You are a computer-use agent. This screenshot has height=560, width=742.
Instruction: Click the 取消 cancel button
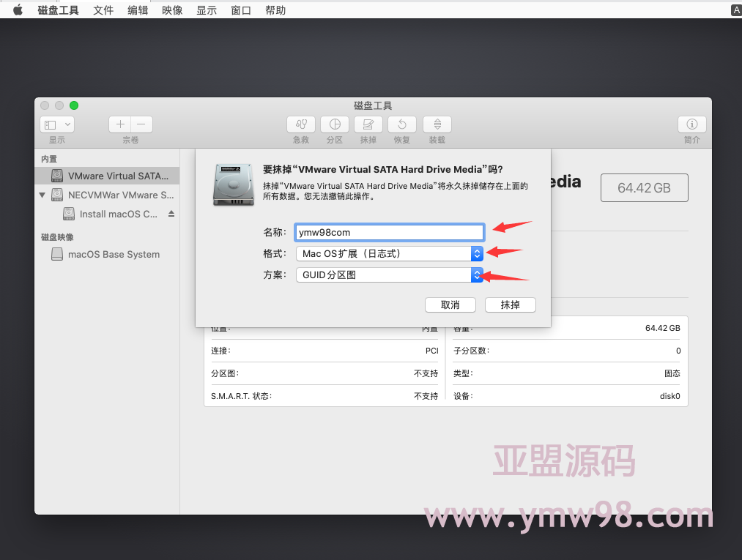(x=450, y=305)
